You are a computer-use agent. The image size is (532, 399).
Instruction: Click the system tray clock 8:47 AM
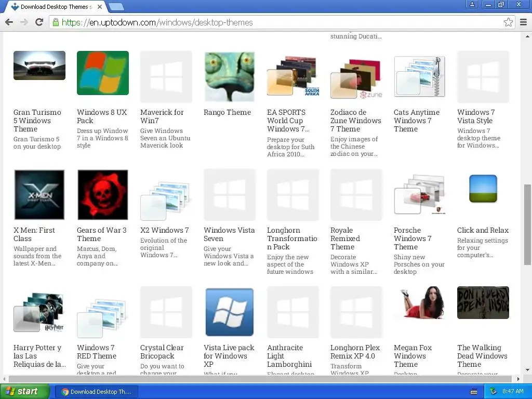(513, 392)
